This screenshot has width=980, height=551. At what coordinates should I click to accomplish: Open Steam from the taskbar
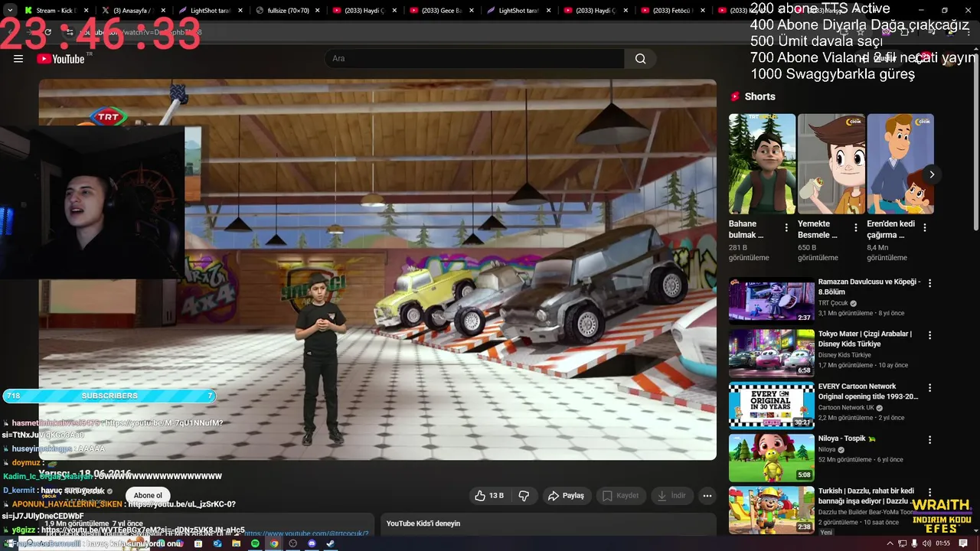pos(331,543)
